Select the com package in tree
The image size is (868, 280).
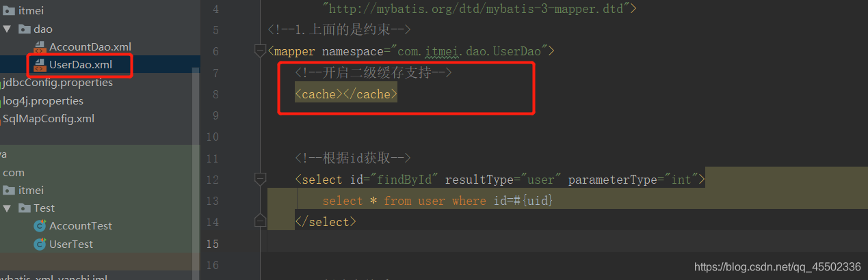point(13,172)
